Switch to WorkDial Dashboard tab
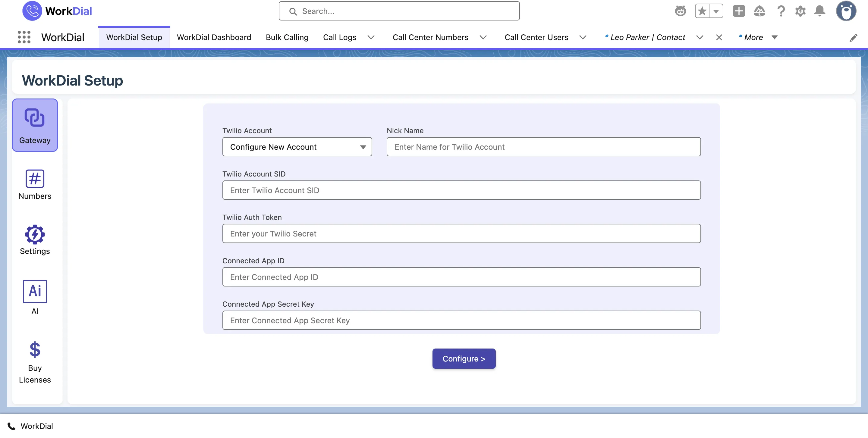This screenshot has width=868, height=438. [214, 37]
